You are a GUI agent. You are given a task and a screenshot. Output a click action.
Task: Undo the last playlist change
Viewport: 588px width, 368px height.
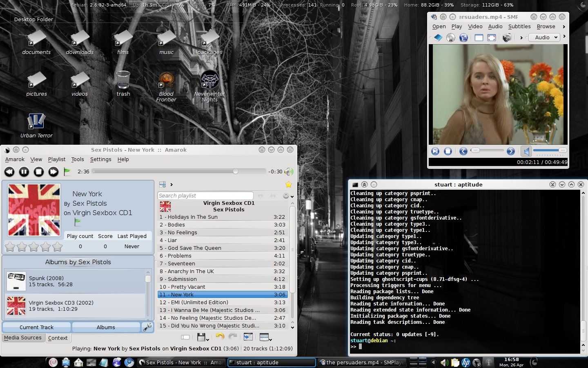[220, 337]
